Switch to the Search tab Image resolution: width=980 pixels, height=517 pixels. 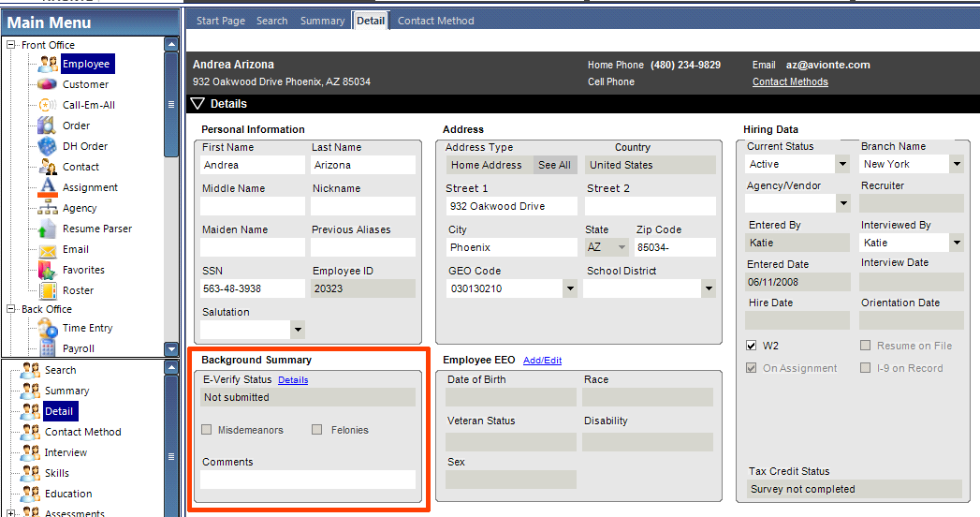(271, 21)
